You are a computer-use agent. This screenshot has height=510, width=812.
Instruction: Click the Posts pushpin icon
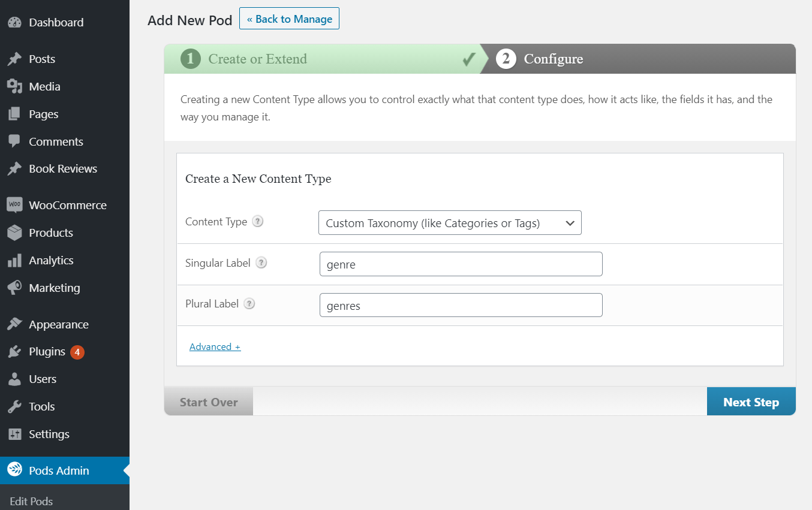tap(14, 59)
